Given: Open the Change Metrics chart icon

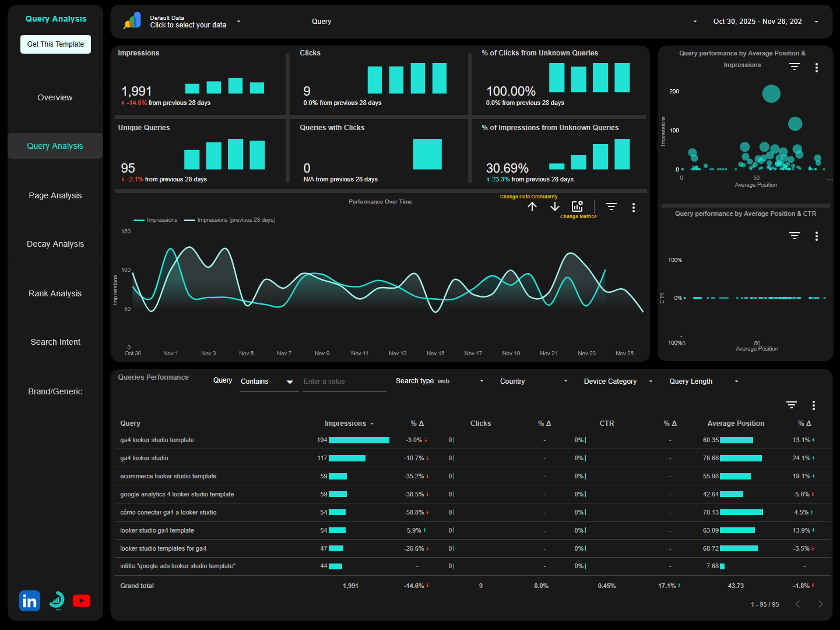Looking at the screenshot, I should (577, 205).
